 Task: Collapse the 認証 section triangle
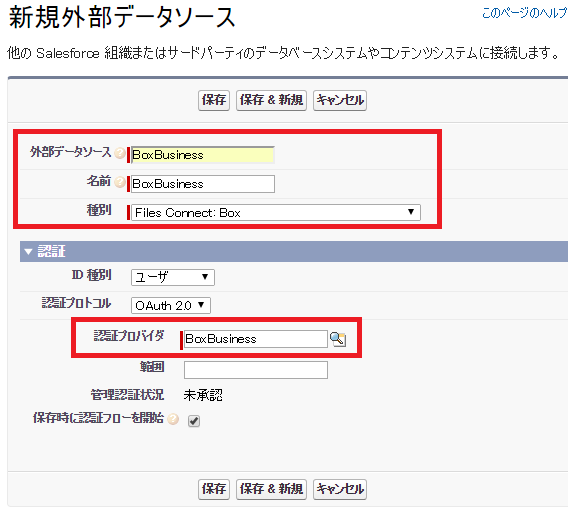28,251
